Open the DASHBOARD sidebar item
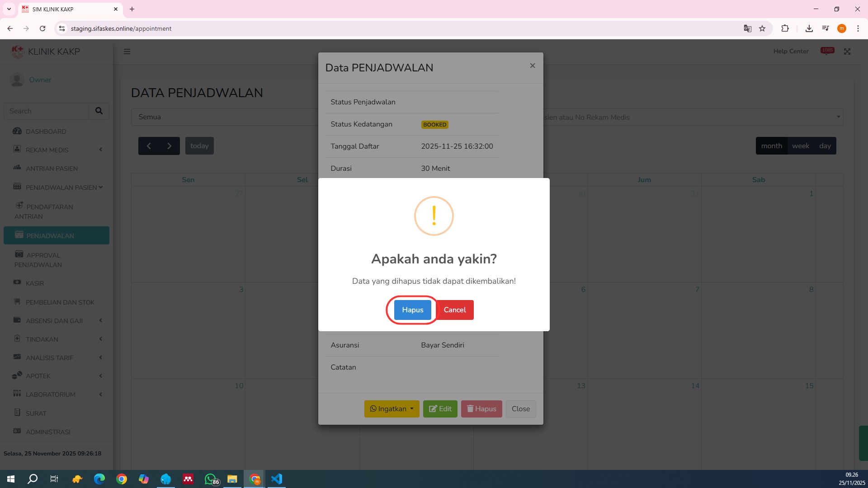The image size is (868, 488). (46, 131)
